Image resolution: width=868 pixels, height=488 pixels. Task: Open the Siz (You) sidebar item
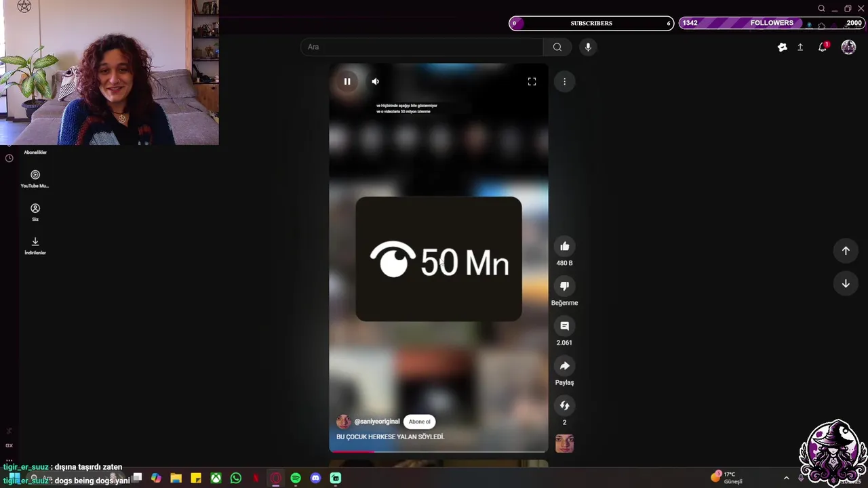click(35, 212)
